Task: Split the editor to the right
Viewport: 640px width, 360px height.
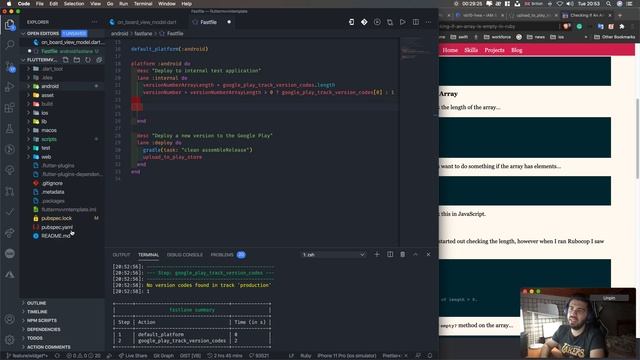Action: point(416,22)
